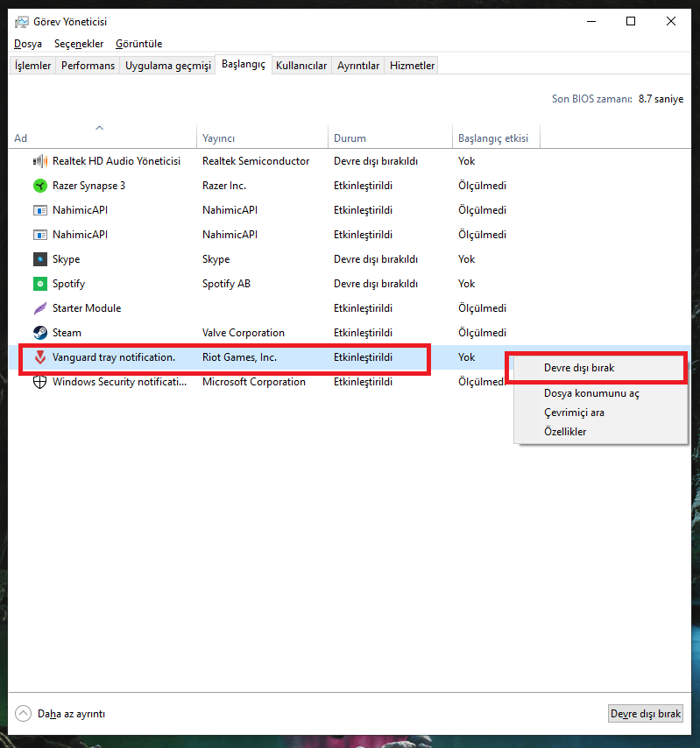Choose Dosya konumunu aç in context menu

(600, 393)
